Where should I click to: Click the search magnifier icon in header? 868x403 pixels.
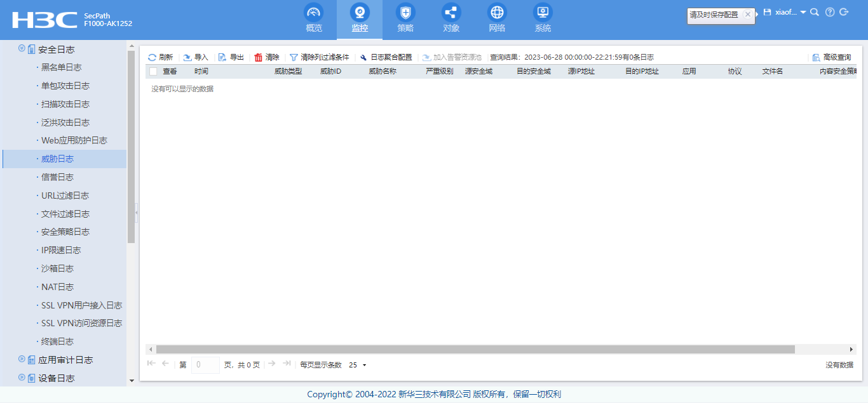[x=815, y=12]
